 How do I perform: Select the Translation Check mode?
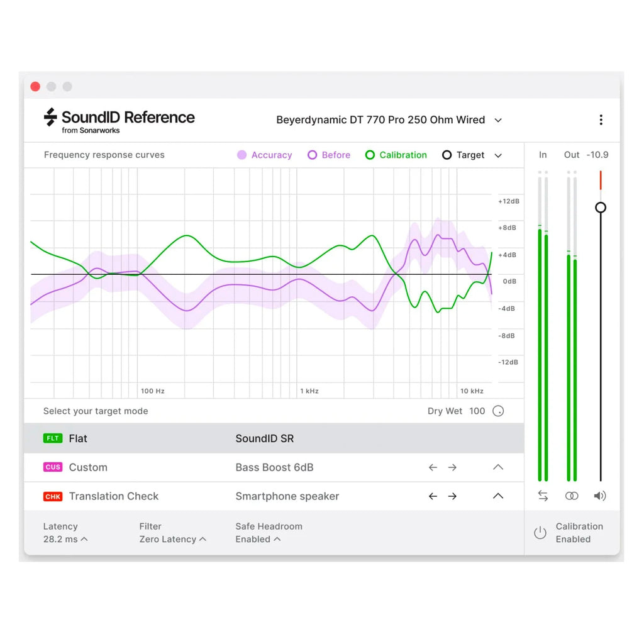274,496
